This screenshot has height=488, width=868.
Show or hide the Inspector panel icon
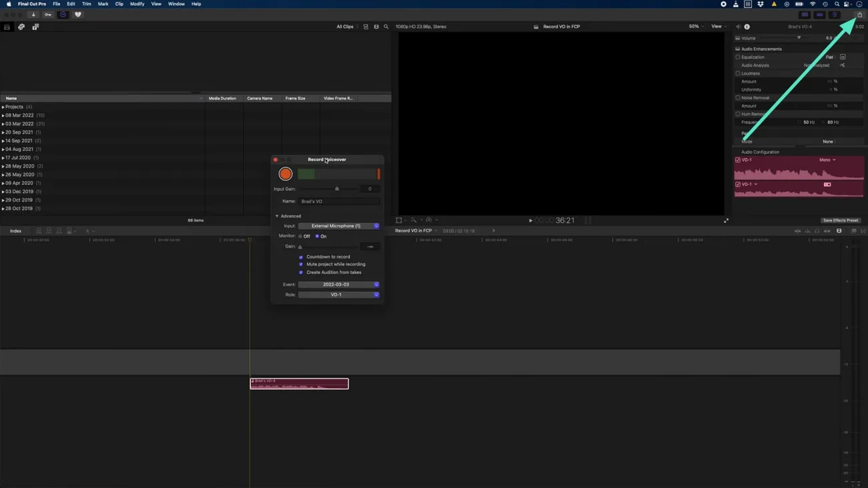point(834,15)
